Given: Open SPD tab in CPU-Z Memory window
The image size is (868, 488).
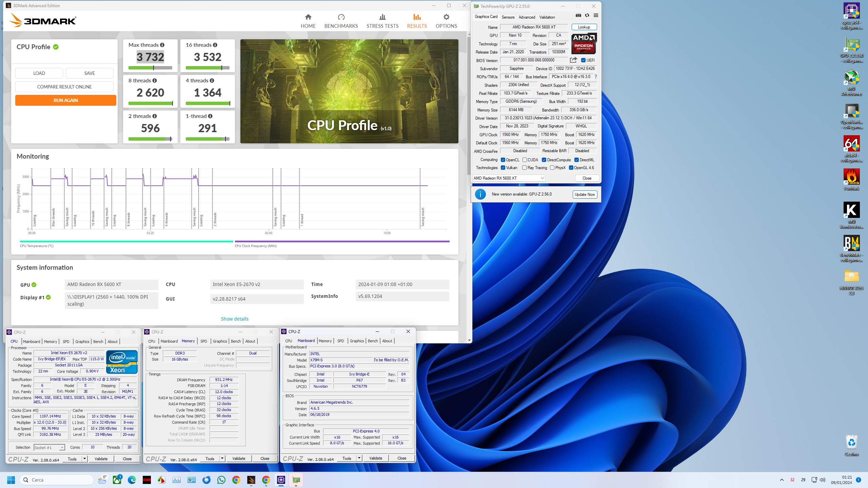Looking at the screenshot, I should click(x=203, y=341).
